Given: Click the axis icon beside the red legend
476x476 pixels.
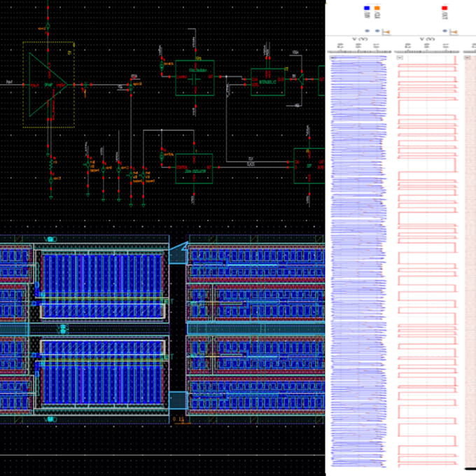Looking at the screenshot, I should (454, 31).
